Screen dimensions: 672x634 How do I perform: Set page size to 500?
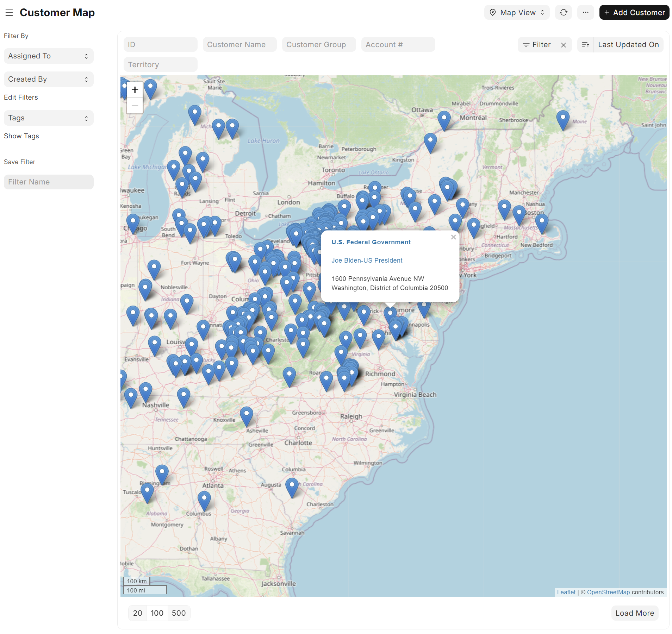pos(179,613)
